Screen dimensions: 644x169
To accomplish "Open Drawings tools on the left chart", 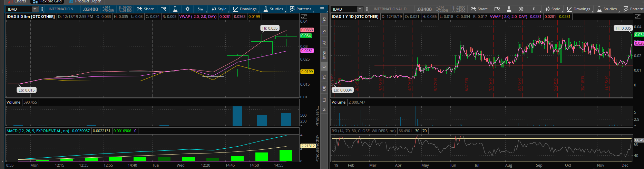I will pos(245,9).
